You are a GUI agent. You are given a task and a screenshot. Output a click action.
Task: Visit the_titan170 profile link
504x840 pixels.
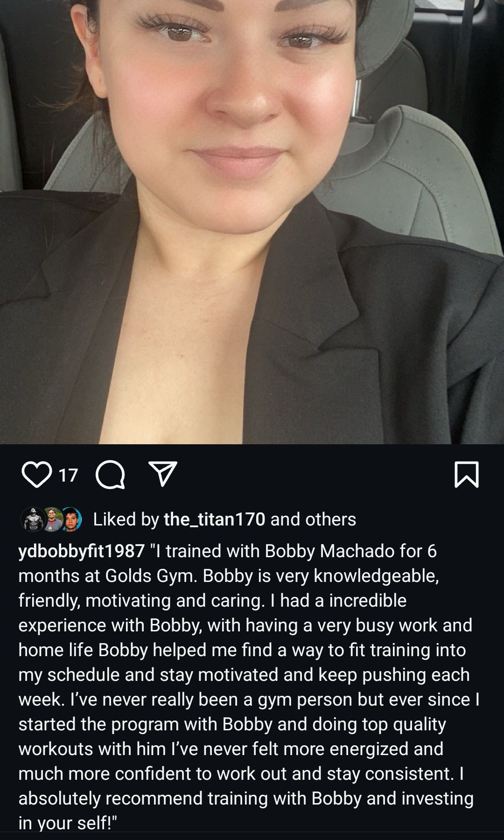pos(214,519)
